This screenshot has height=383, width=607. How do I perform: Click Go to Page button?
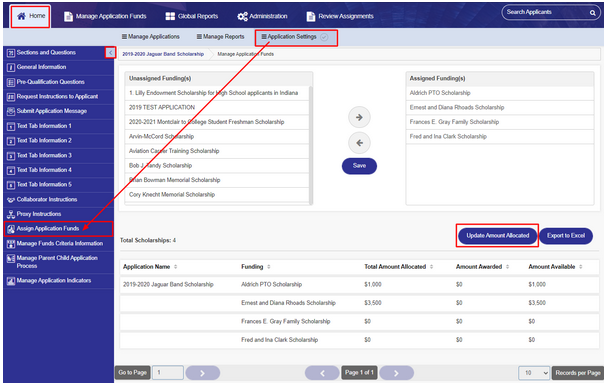[132, 373]
